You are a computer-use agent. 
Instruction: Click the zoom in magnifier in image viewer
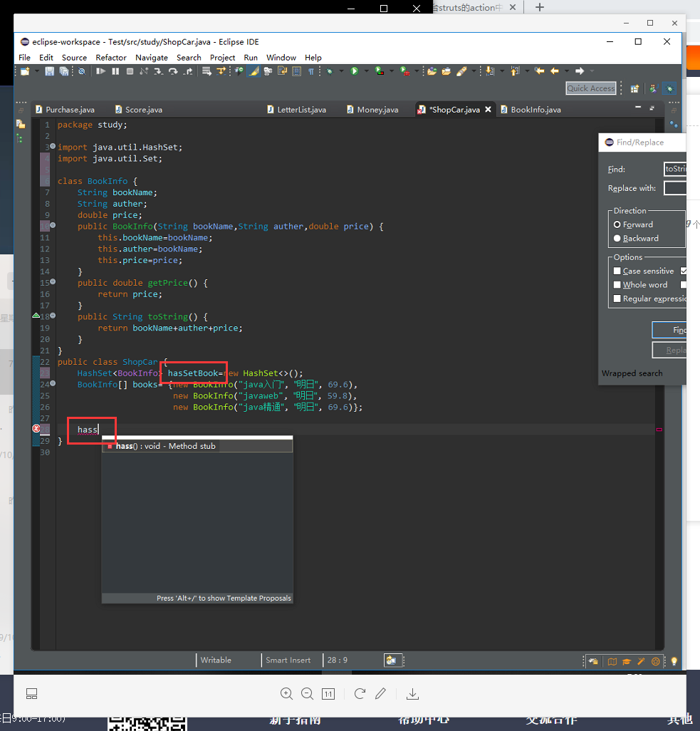[x=286, y=694]
